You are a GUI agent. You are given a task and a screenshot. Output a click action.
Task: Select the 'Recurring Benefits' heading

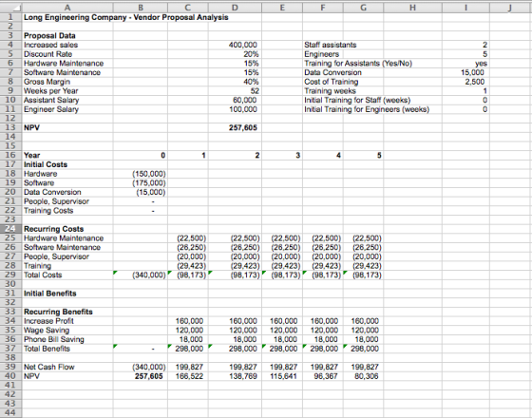click(x=58, y=312)
